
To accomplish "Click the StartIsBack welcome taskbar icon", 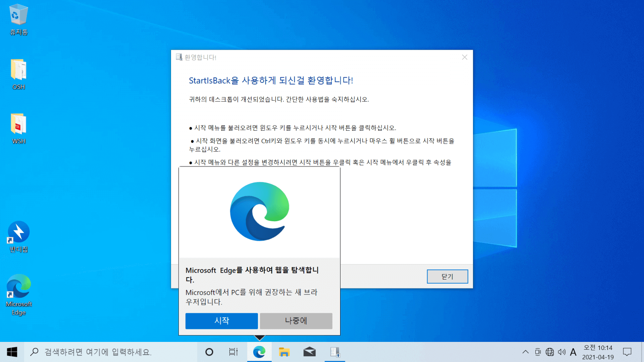I will 334,352.
